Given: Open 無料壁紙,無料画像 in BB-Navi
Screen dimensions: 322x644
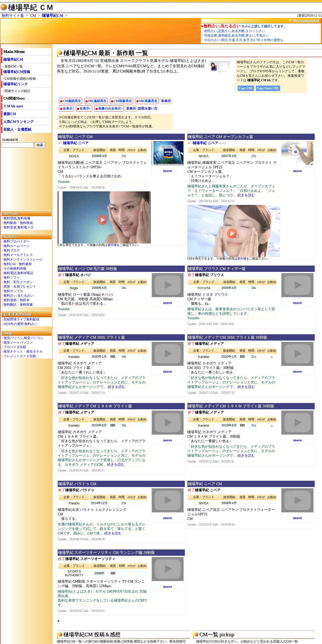Looking at the screenshot, I should tap(17, 218).
